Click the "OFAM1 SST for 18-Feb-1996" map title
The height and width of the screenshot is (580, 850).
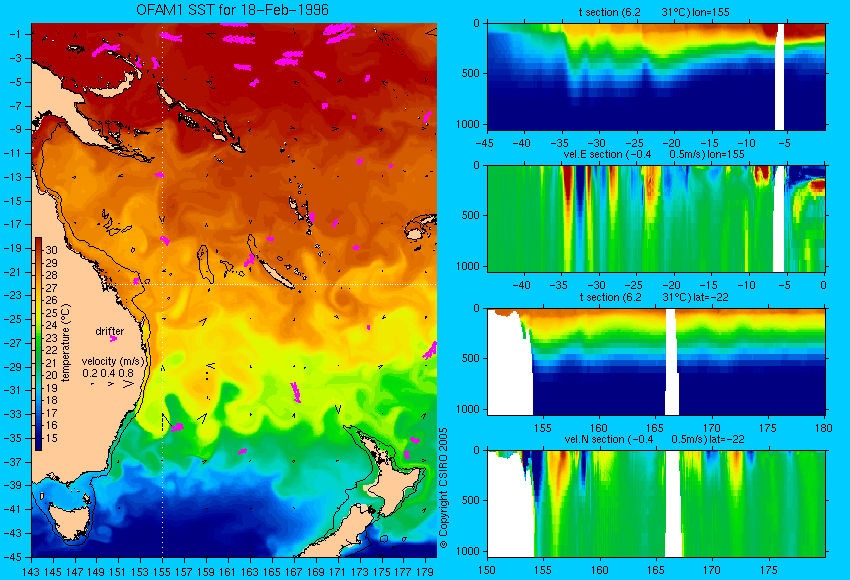pyautogui.click(x=232, y=10)
